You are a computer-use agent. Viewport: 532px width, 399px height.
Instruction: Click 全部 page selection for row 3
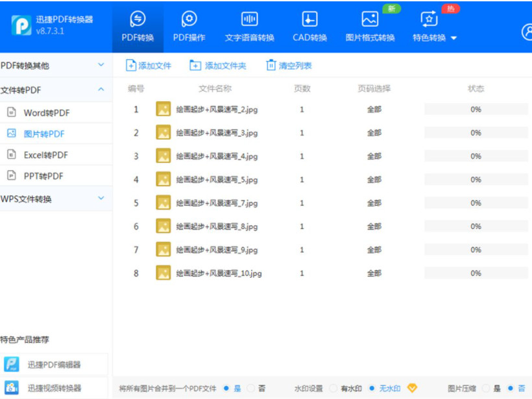(374, 156)
